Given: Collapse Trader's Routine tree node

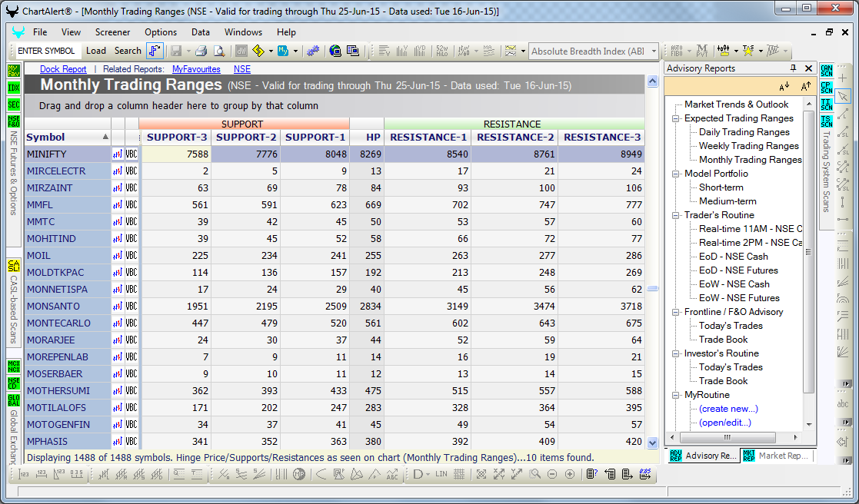Looking at the screenshot, I should (x=675, y=215).
